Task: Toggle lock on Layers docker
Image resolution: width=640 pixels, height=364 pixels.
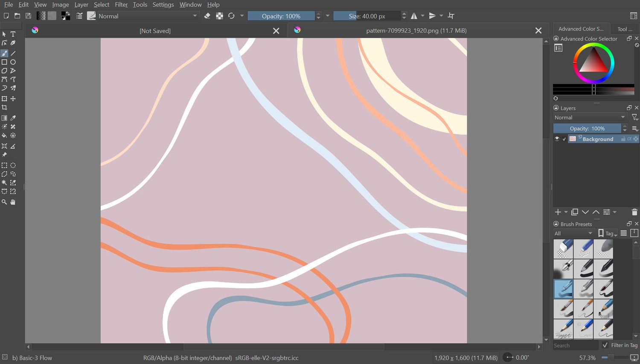Action: click(556, 108)
